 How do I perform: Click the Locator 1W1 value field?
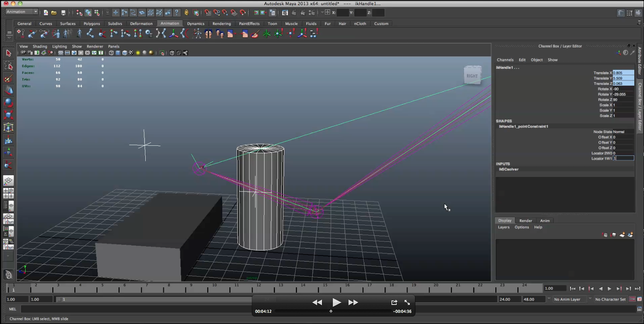click(623, 159)
